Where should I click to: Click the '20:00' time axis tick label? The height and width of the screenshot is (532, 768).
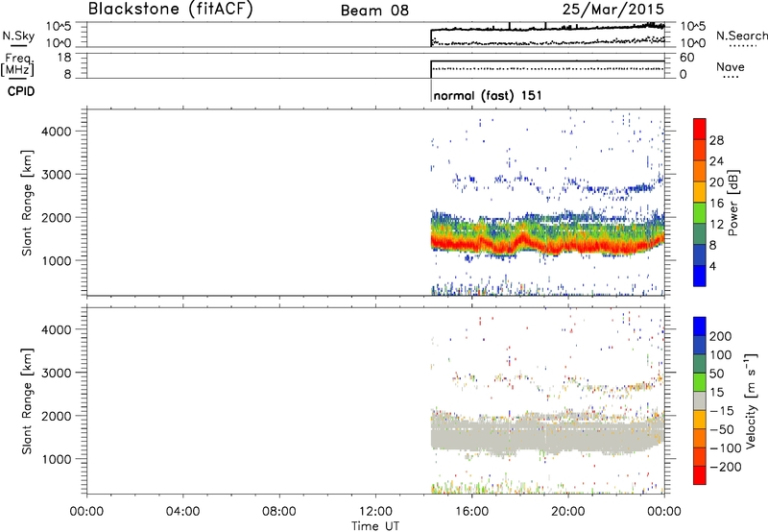coord(568,512)
